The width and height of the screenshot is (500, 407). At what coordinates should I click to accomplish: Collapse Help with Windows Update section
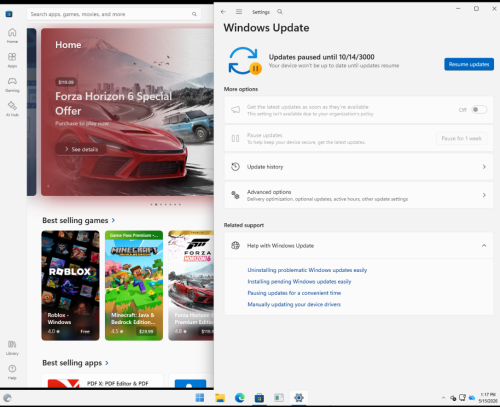(484, 246)
